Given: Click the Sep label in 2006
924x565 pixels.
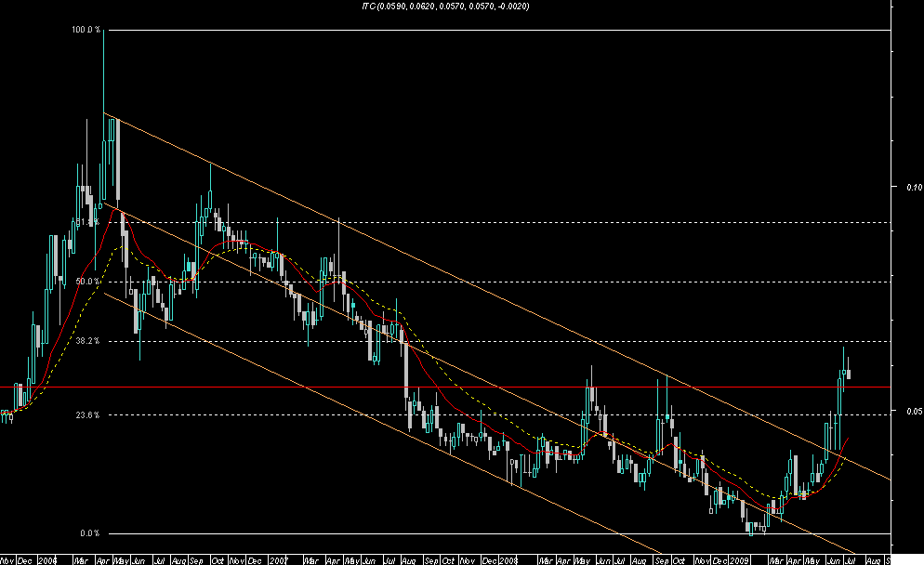Looking at the screenshot, I should pos(196,560).
